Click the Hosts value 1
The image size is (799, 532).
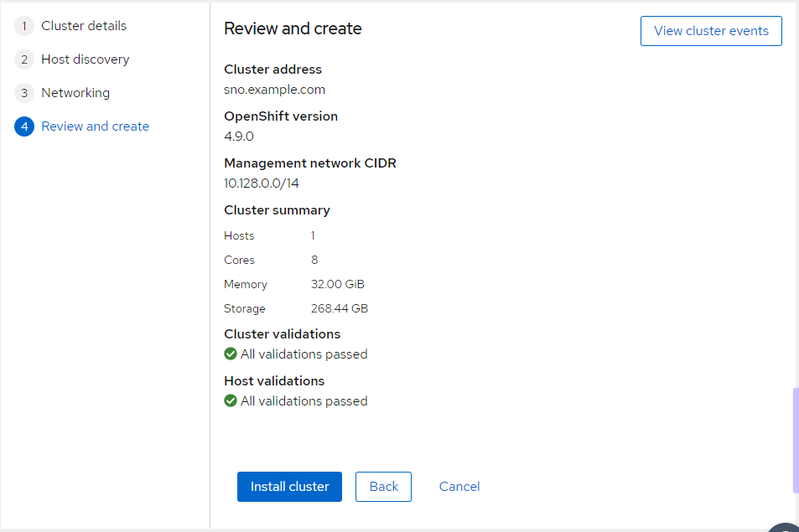coord(313,235)
